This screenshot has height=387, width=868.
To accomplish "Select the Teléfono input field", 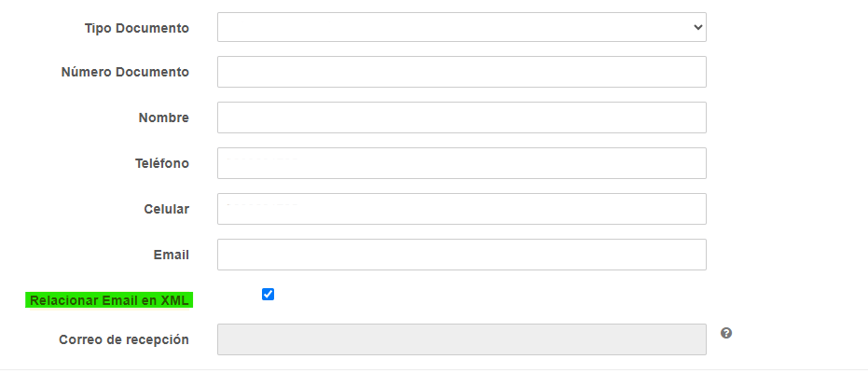I will pyautogui.click(x=462, y=163).
